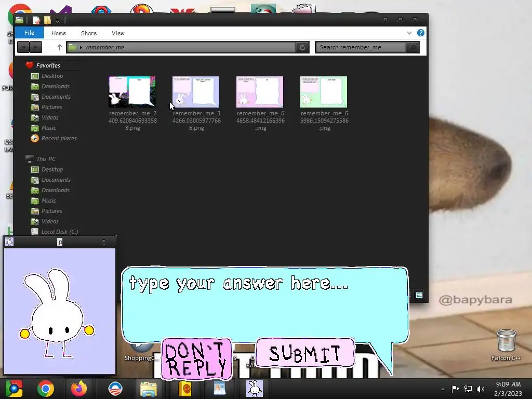The image size is (532, 399).
Task: Open File Explorer from the taskbar
Action: [149, 389]
